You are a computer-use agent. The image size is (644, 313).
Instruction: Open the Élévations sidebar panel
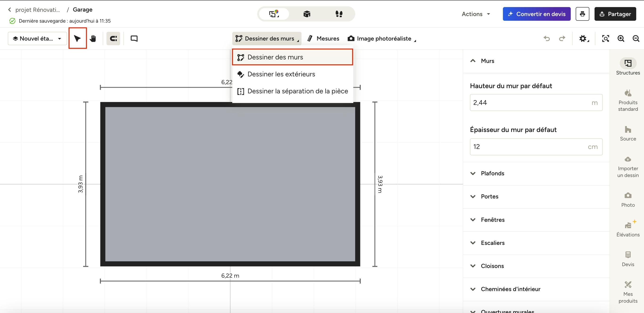628,228
